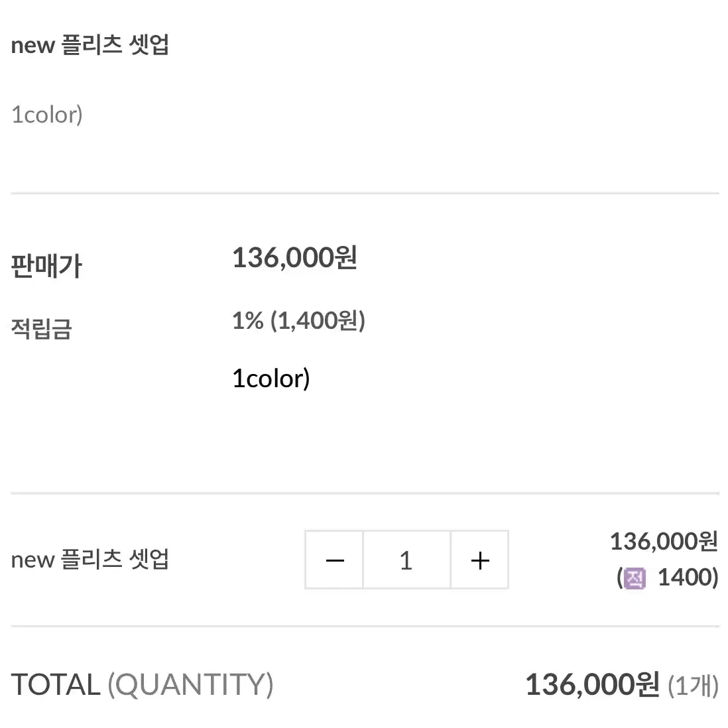Click the purple 적 reward points icon

click(635, 578)
